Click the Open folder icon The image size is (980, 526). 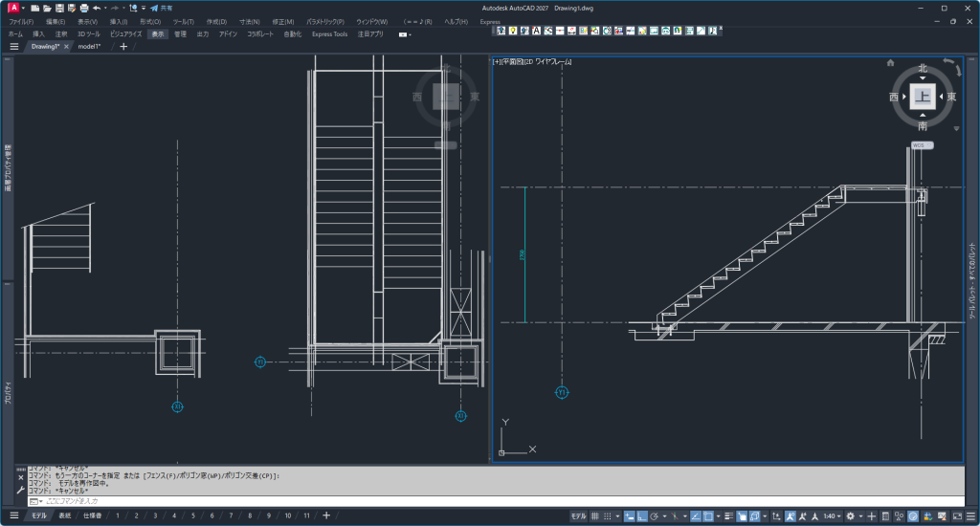47,8
